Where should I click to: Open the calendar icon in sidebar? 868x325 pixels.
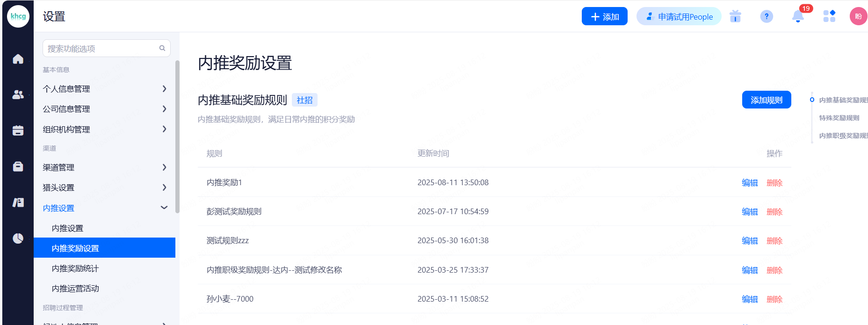18,130
